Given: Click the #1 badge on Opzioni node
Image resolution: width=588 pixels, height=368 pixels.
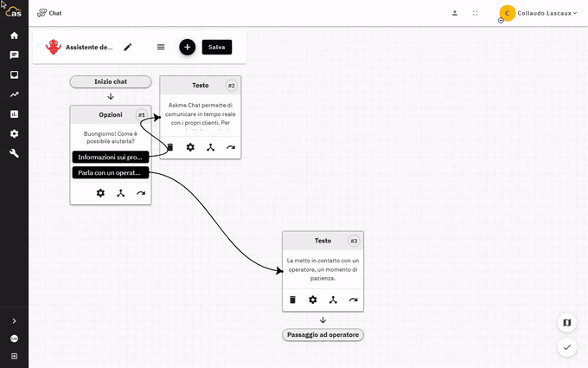Looking at the screenshot, I should pyautogui.click(x=141, y=115).
